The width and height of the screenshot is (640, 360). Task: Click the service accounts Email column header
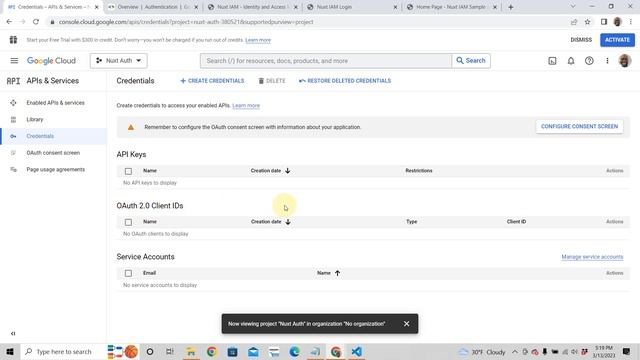point(149,273)
